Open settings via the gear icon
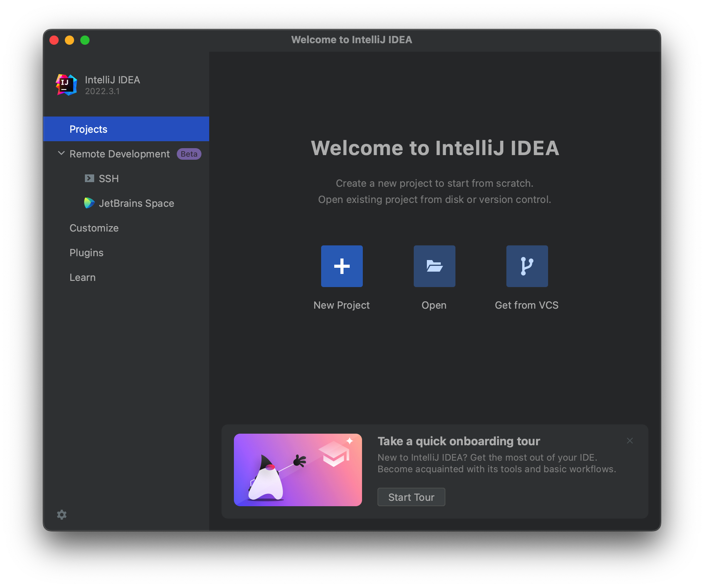Screen dimensions: 704x588 click(62, 515)
